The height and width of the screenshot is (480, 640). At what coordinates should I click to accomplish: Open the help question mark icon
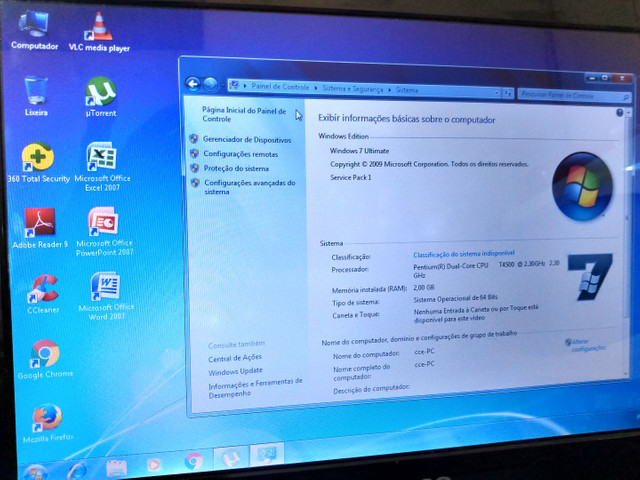620,112
